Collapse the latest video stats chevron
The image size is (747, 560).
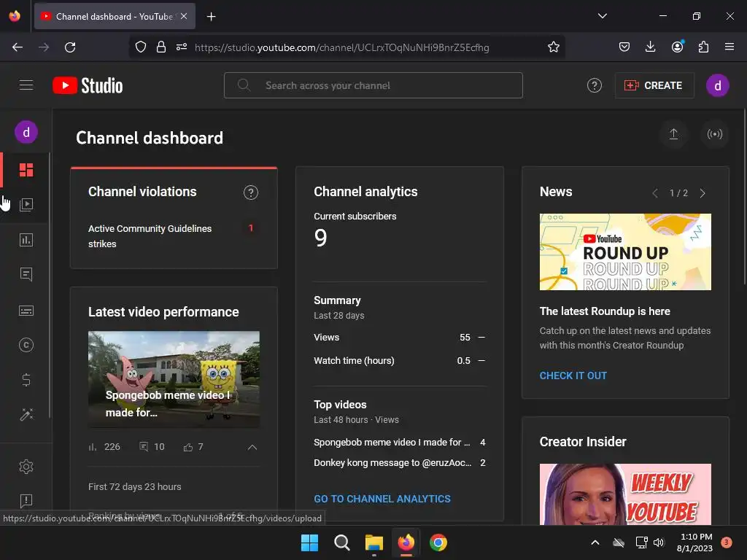[x=252, y=447]
